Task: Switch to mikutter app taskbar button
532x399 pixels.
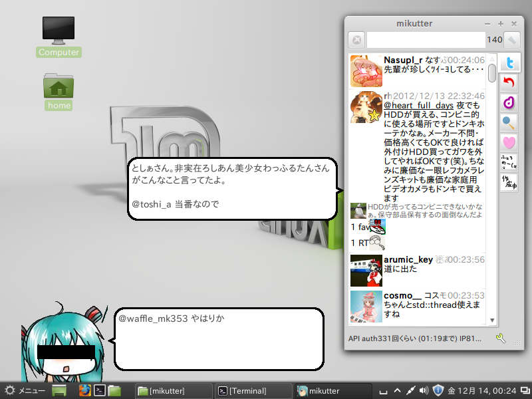Action: pyautogui.click(x=333, y=391)
